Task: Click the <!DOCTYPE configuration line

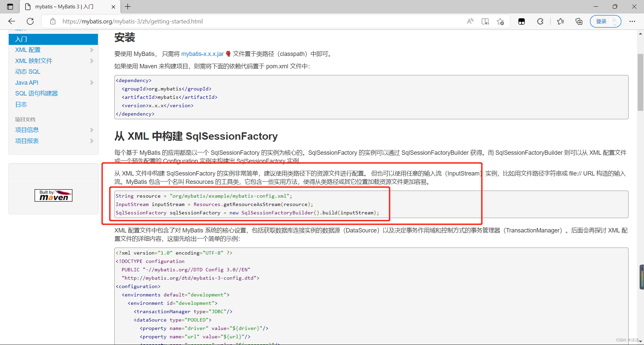Action: (x=150, y=261)
